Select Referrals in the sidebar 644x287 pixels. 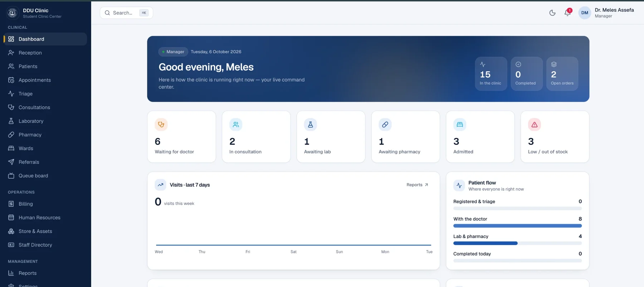(x=45, y=162)
